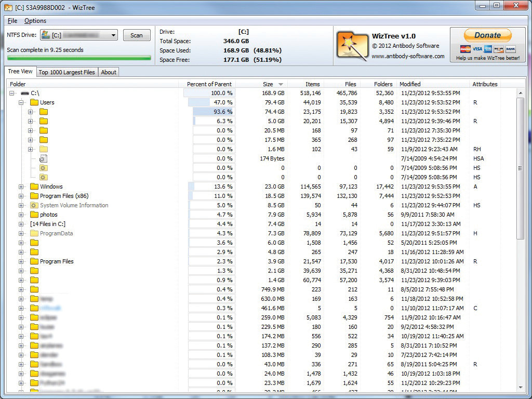
Task: Click the System Volume Information folder icon
Action: tap(34, 205)
